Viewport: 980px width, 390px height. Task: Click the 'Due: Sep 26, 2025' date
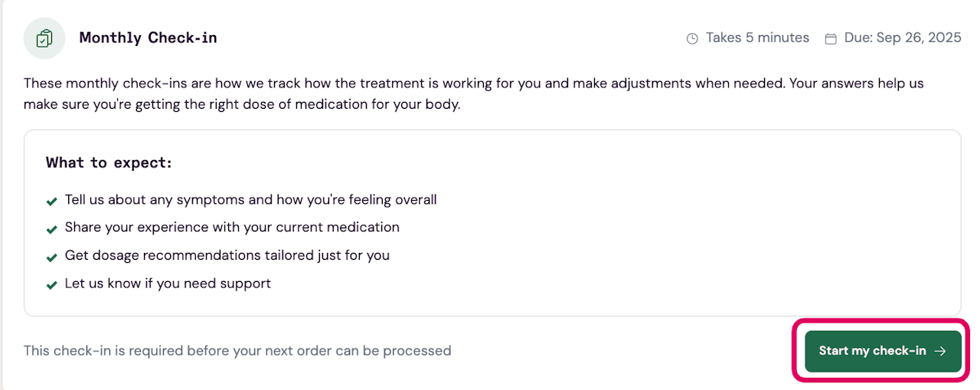(x=903, y=38)
